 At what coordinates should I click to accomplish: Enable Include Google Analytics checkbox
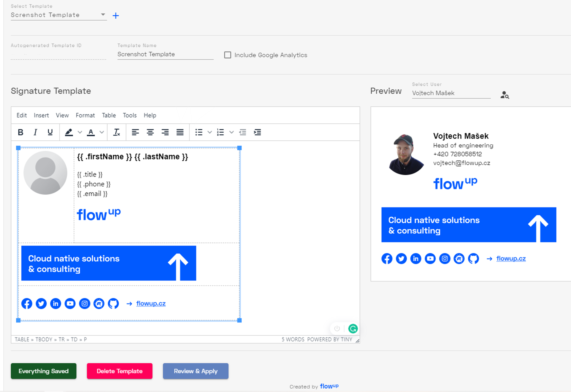tap(227, 55)
